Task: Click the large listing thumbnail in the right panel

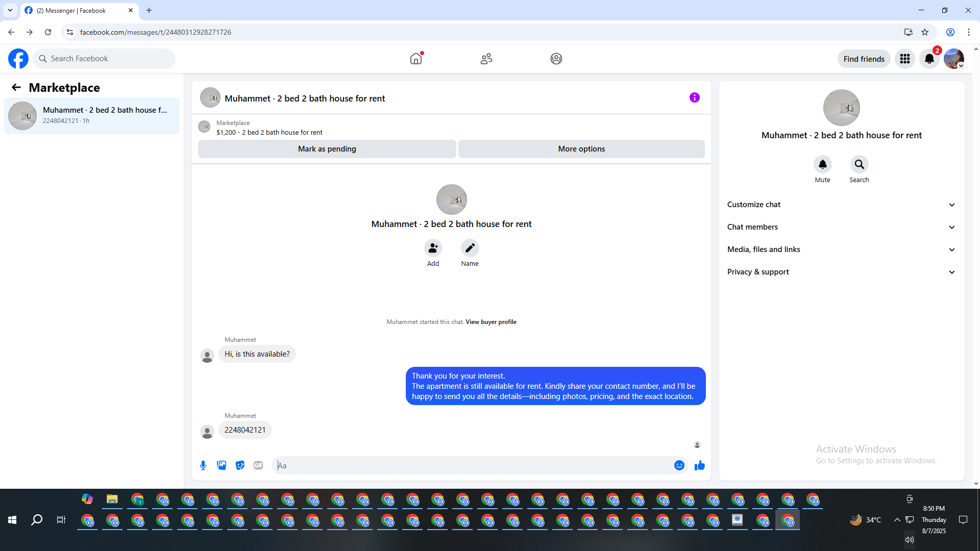Action: click(841, 108)
